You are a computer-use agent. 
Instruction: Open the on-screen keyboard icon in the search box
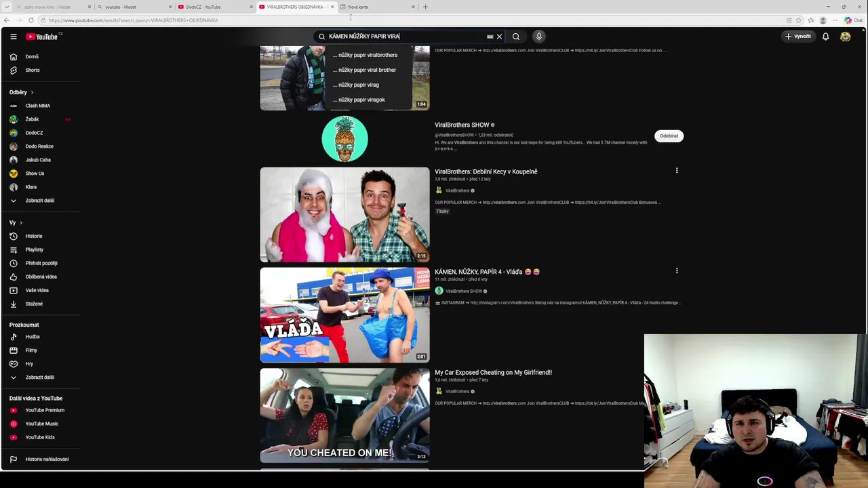tap(490, 37)
